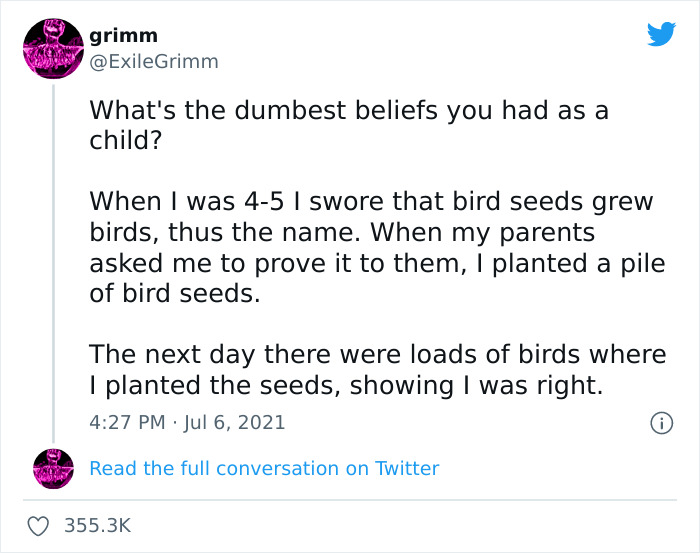The height and width of the screenshot is (553, 700).
Task: Open grimm's large profile avatar
Action: [x=53, y=49]
